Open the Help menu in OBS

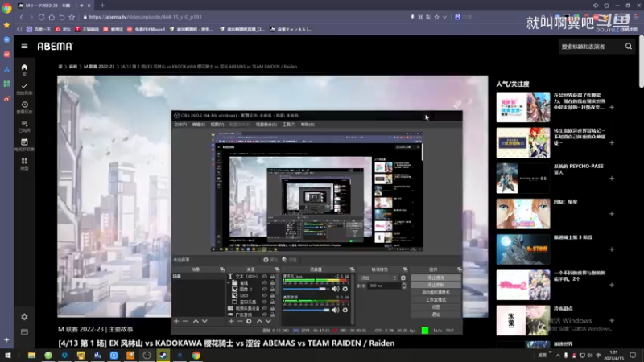pos(308,125)
